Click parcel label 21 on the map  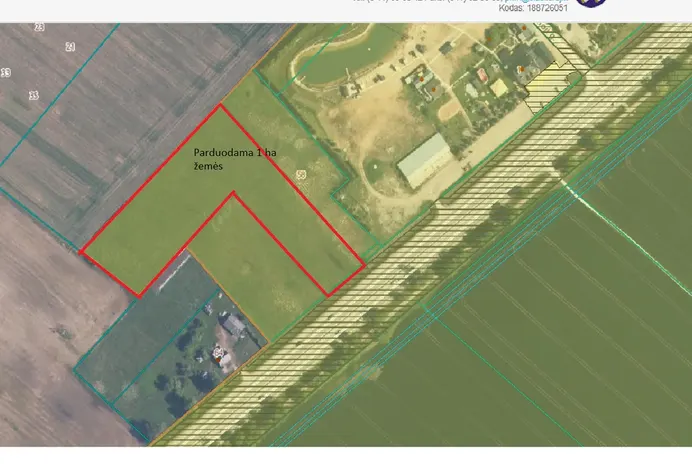pyautogui.click(x=70, y=47)
